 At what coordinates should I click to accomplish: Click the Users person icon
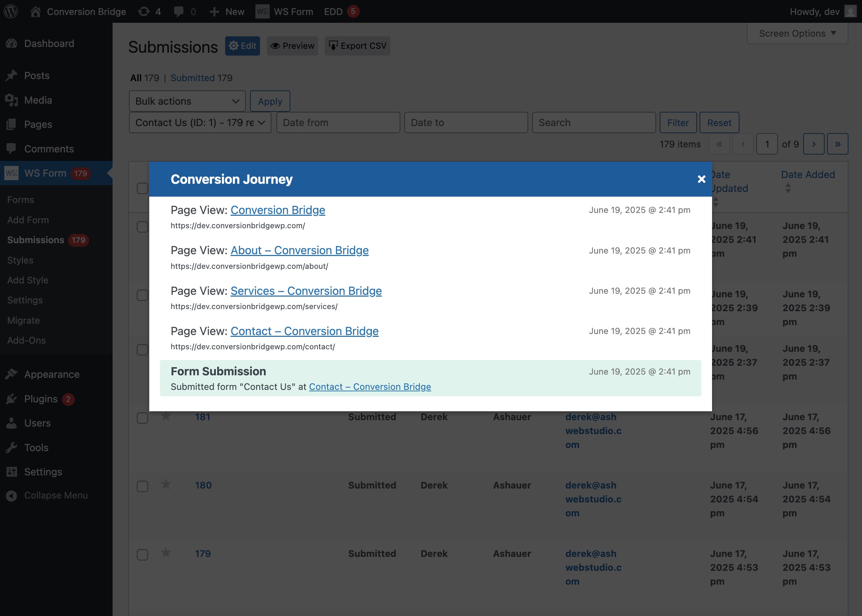pos(11,423)
